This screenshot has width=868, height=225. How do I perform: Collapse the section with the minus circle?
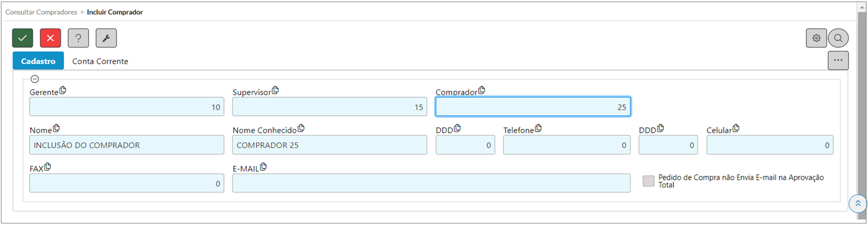[35, 79]
